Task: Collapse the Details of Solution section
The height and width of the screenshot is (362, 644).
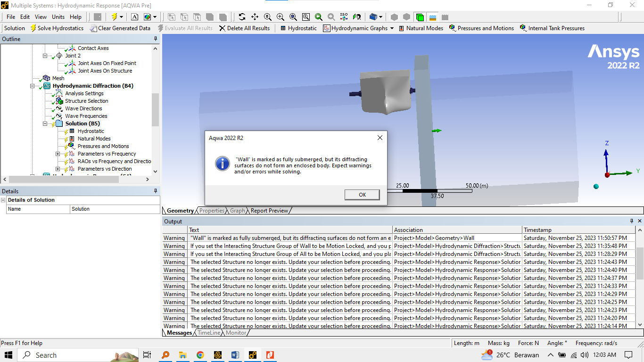Action: point(4,200)
